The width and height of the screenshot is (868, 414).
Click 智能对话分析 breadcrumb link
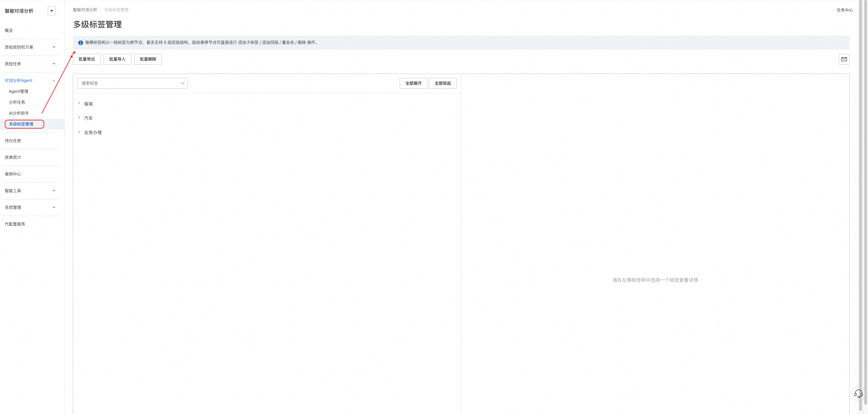tap(85, 10)
